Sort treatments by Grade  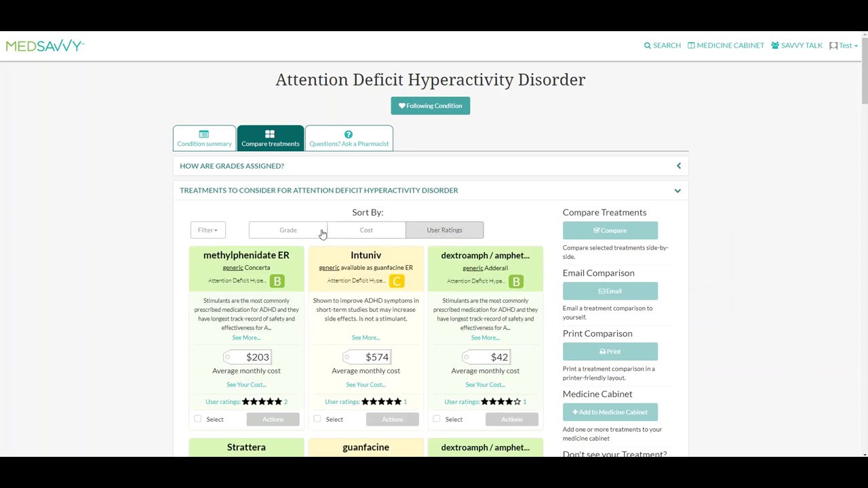click(x=288, y=230)
